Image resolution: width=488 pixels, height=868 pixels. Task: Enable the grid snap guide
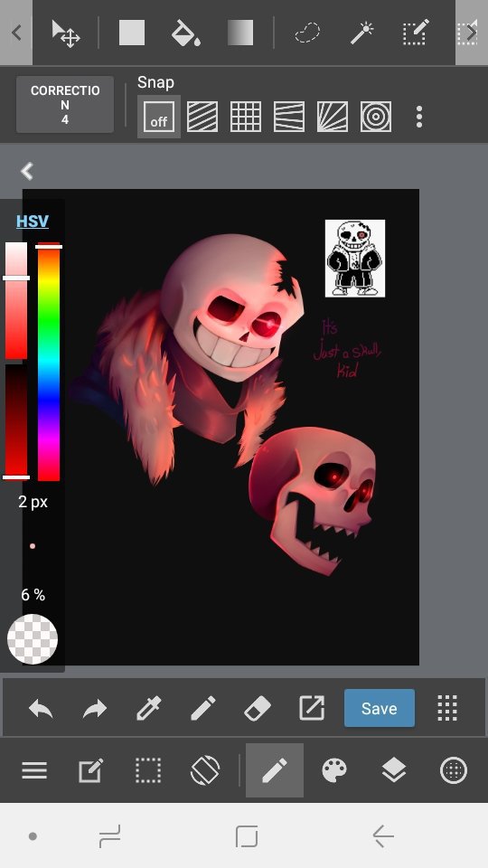[246, 117]
